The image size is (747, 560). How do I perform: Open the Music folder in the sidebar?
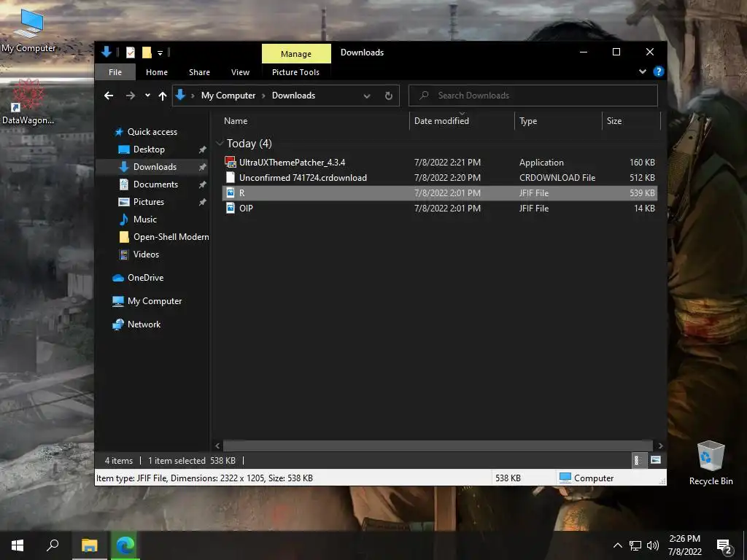tap(145, 219)
